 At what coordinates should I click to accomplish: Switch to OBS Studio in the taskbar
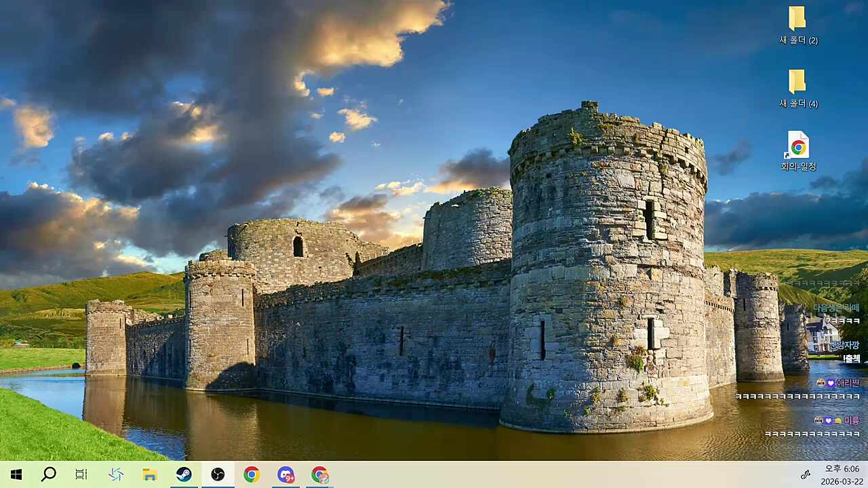[x=218, y=474]
